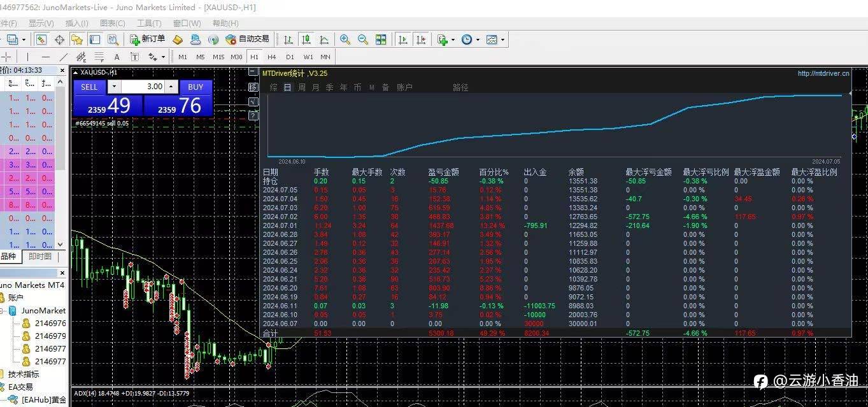Switch chart to candlestick style

click(x=306, y=39)
